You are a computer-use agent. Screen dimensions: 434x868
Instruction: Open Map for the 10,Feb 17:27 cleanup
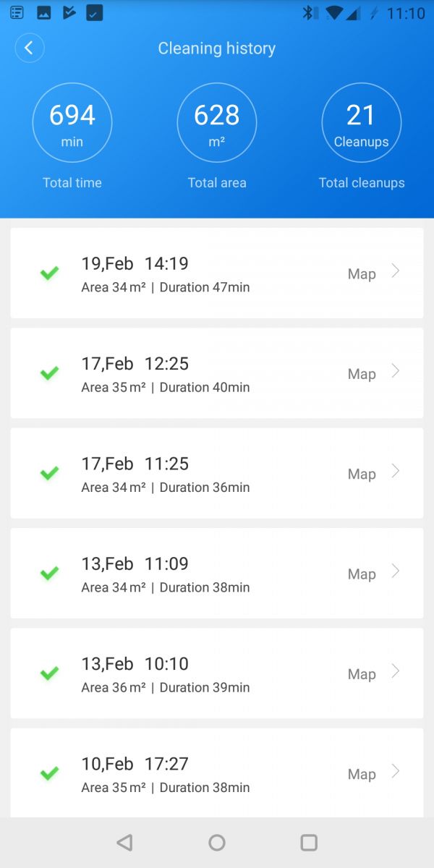[x=362, y=775]
